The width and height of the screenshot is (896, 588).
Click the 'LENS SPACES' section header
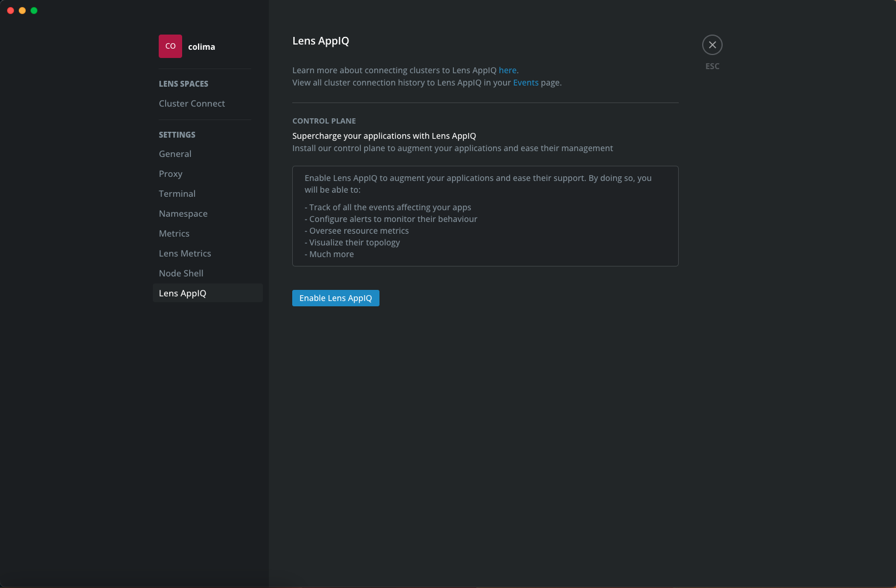pyautogui.click(x=183, y=84)
